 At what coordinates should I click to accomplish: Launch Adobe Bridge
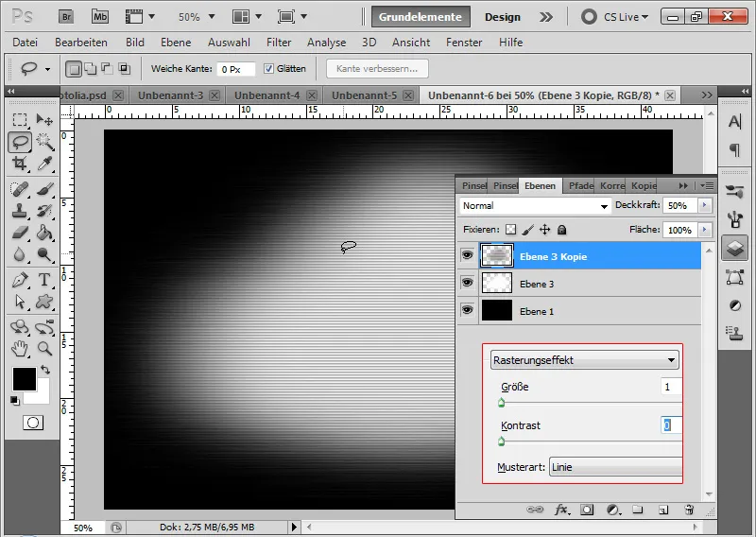coord(66,17)
